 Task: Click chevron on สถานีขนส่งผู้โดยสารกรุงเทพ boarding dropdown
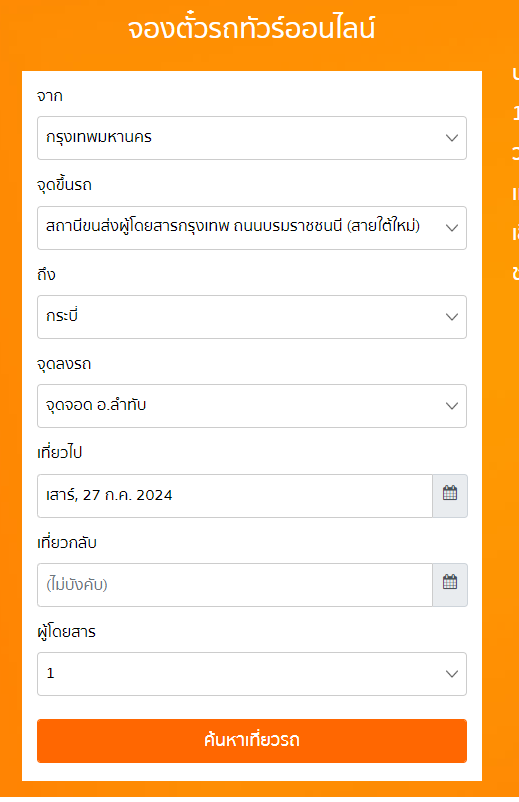pos(452,228)
